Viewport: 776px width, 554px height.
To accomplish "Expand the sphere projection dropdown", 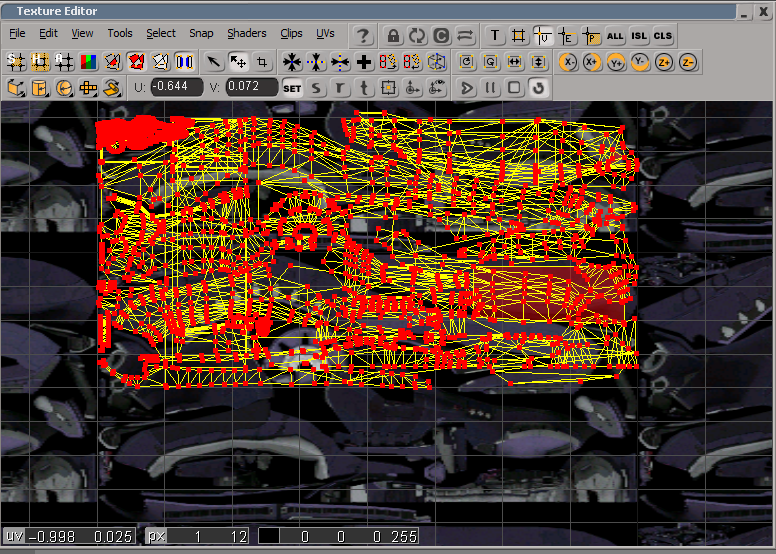I will click(x=64, y=88).
